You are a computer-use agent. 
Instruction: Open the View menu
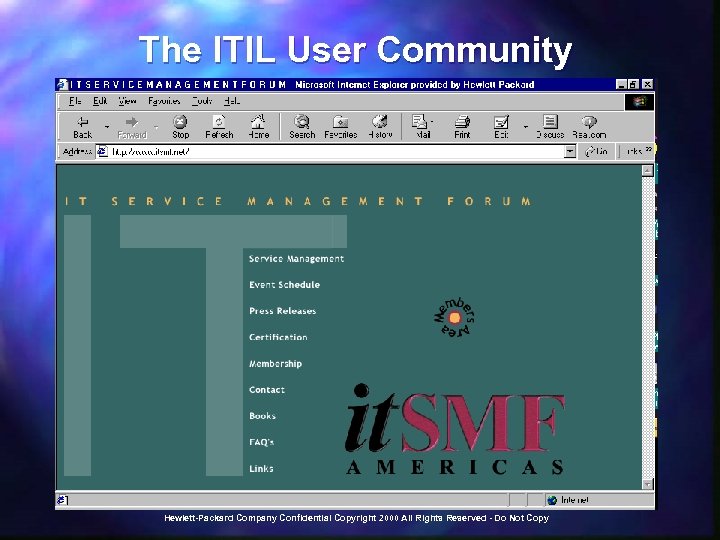click(127, 101)
